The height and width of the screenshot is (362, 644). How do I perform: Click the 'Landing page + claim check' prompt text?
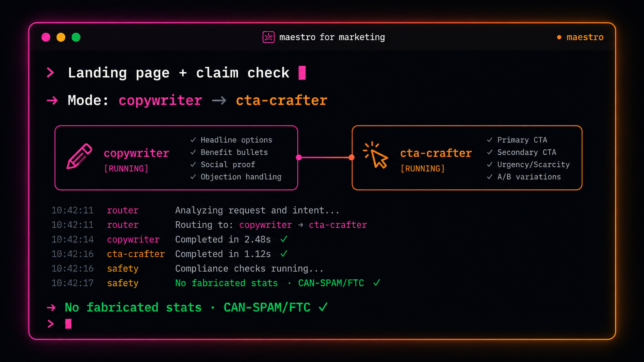pyautogui.click(x=179, y=73)
